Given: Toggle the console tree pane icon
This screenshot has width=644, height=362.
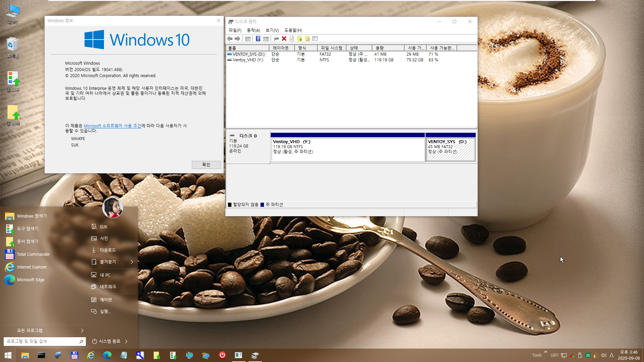Looking at the screenshot, I should pyautogui.click(x=248, y=39).
